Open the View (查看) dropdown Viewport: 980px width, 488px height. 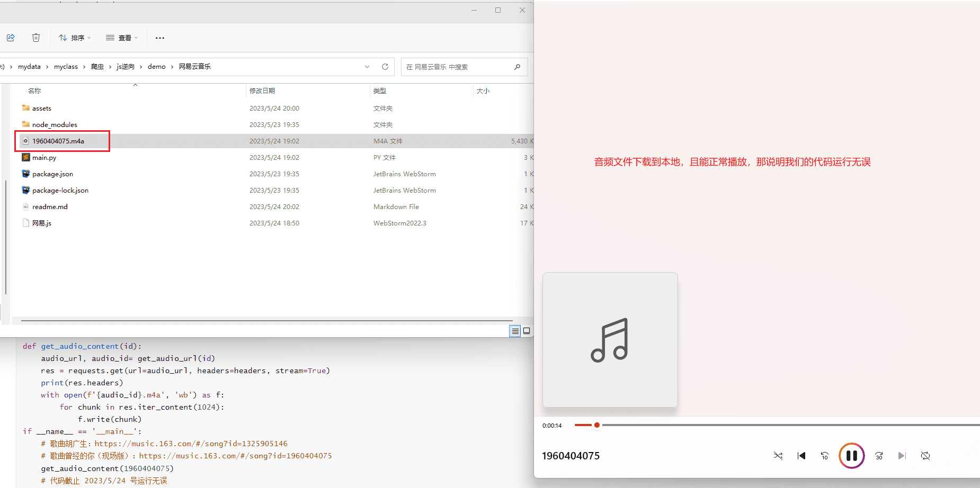[122, 38]
